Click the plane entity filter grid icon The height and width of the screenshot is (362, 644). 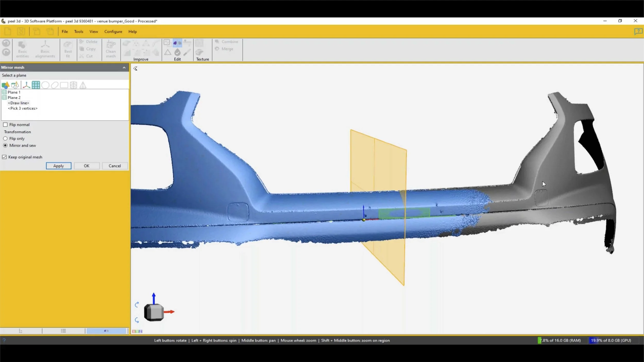(x=36, y=85)
